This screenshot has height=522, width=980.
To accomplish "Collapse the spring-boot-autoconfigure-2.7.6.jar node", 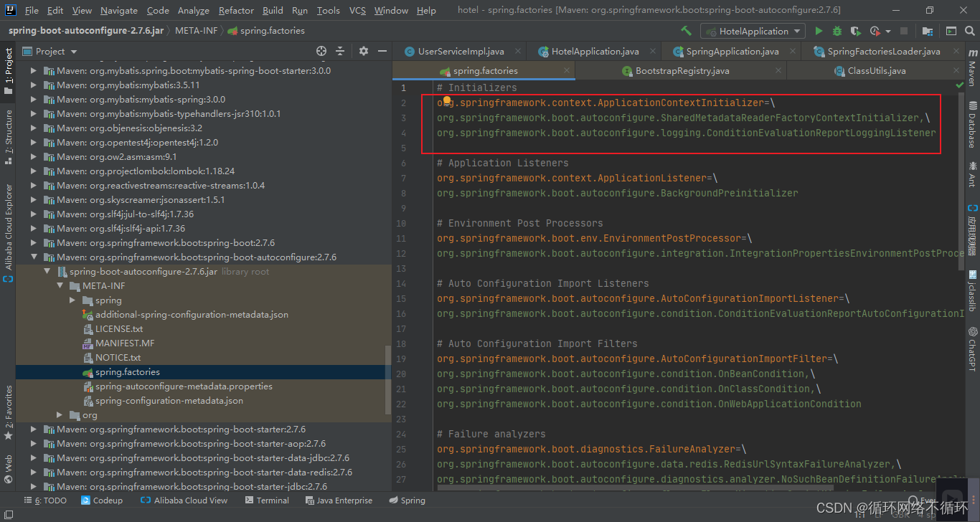I will [x=47, y=271].
